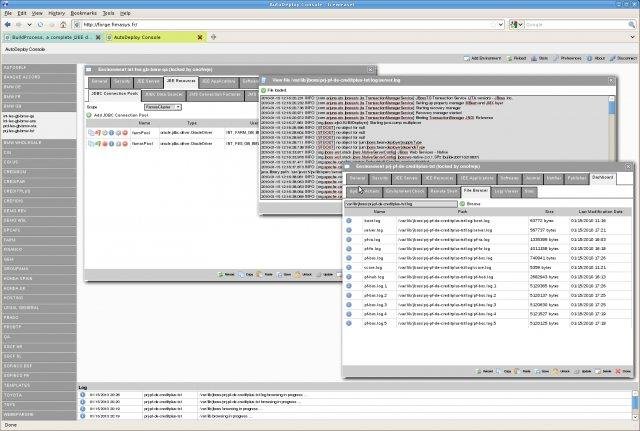Open the search engine selector dropdown
The width and height of the screenshot is (640, 431).
(516, 24)
